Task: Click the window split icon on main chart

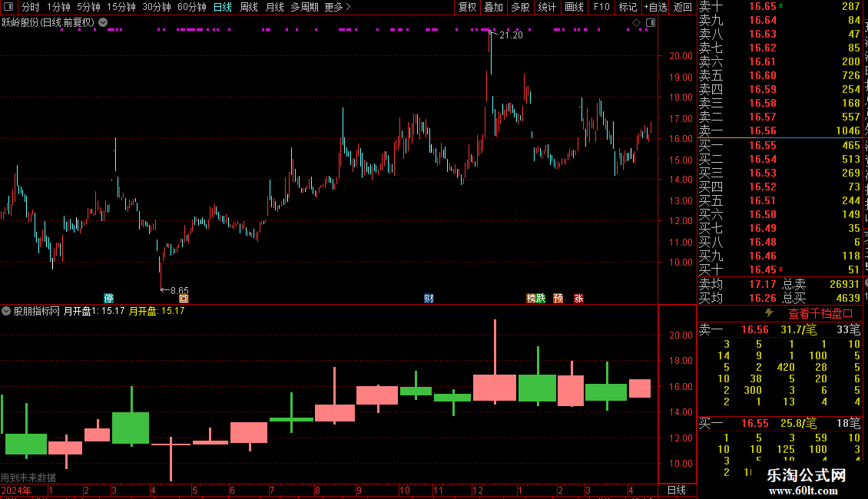Action: pos(651,23)
